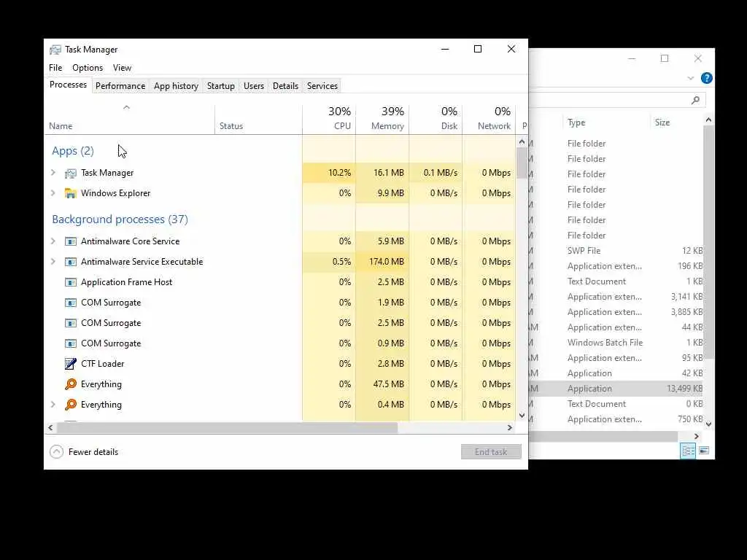Select the SWP File row in Explorer
The width and height of the screenshot is (747, 560).
pyautogui.click(x=616, y=251)
